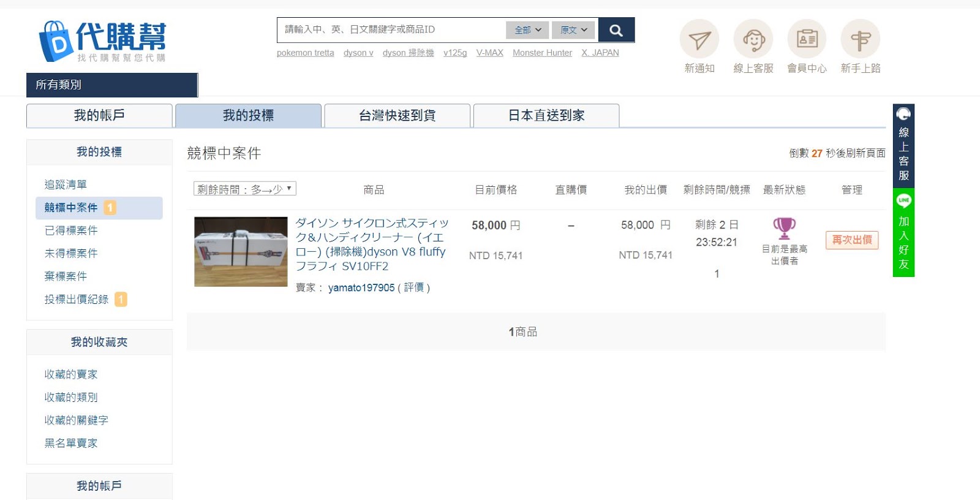Open 黑名單賣家 in sidebar
Viewport: 980px width, 500px height.
tap(71, 443)
